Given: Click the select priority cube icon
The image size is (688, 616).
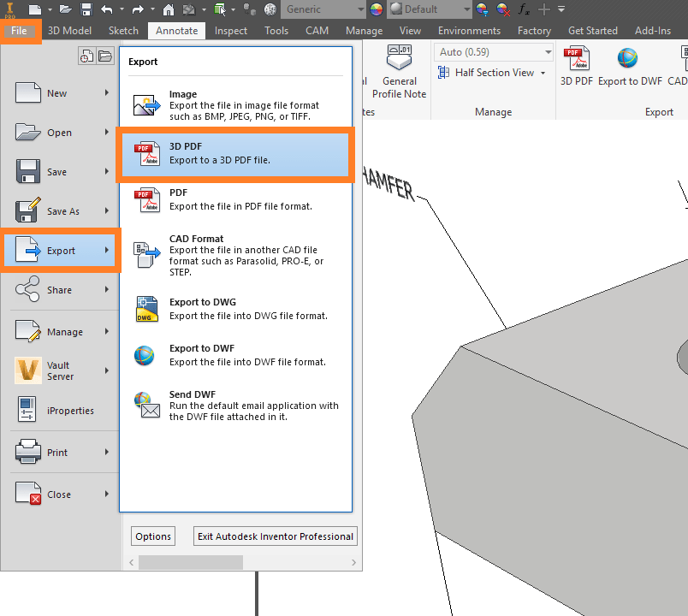Looking at the screenshot, I should [220, 9].
